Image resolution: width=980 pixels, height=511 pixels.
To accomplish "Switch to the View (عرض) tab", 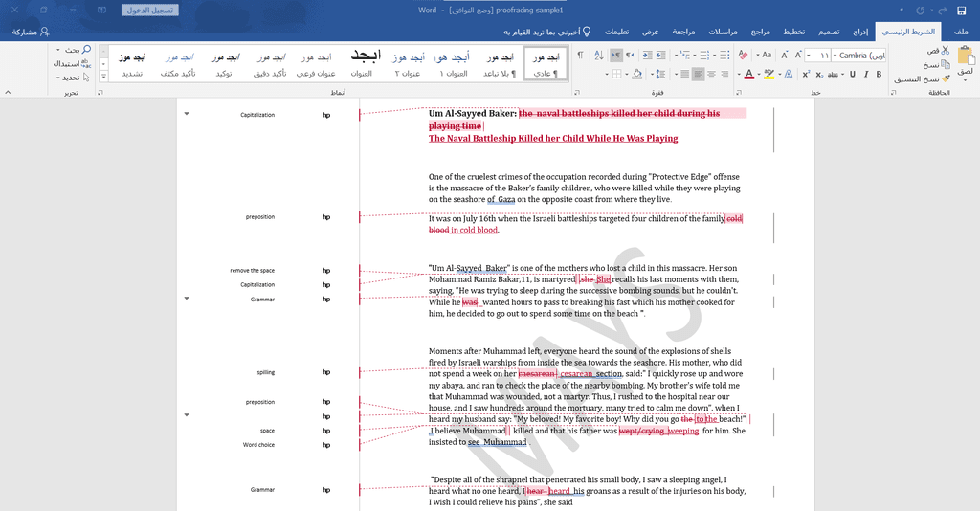I will 651,32.
